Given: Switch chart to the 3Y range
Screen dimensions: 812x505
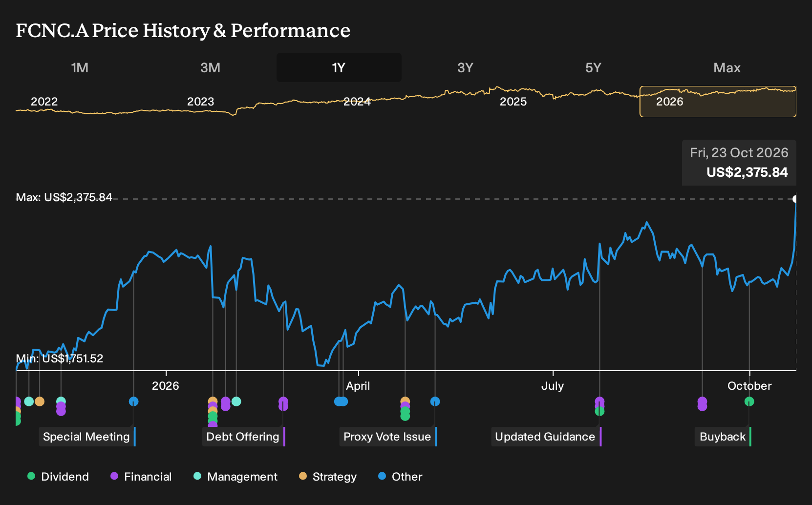Looking at the screenshot, I should coord(465,67).
